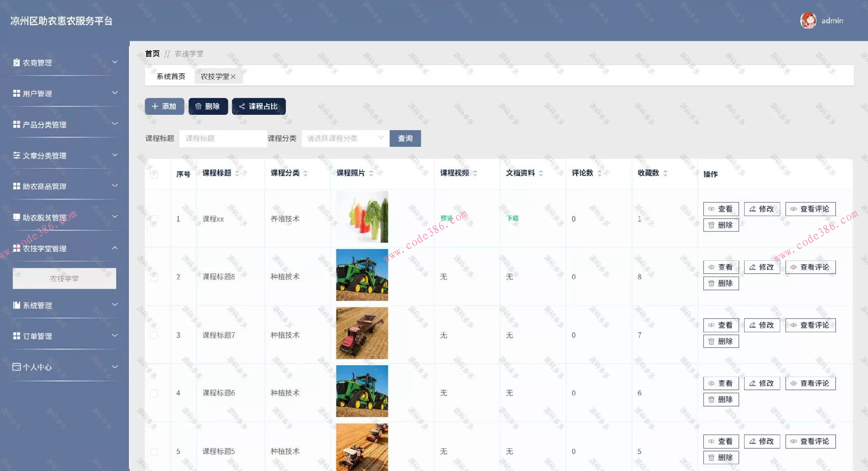Click the batch 删除 toolbar button
Viewport: 868px width, 471px height.
click(x=208, y=106)
